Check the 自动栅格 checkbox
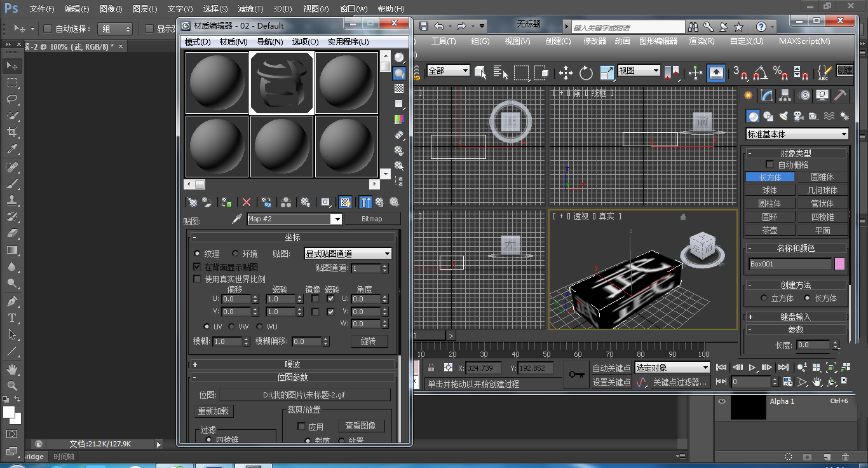Screen dimensions: 868x468 coord(770,165)
